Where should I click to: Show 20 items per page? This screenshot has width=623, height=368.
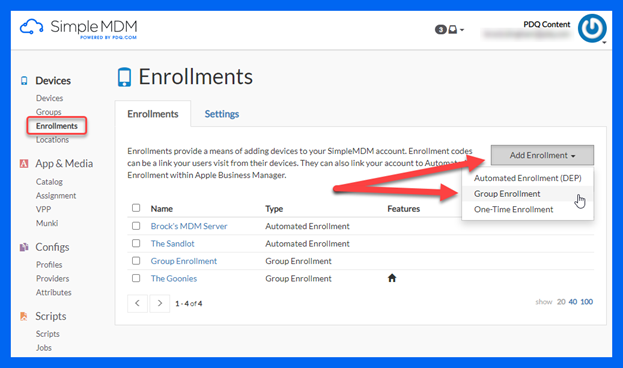tap(561, 302)
